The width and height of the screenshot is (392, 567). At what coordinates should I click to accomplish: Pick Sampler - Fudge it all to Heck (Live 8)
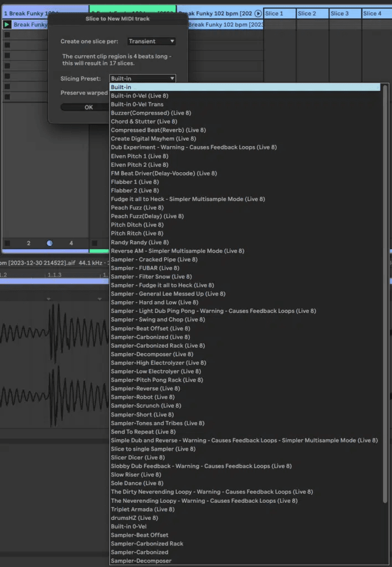tap(245, 285)
